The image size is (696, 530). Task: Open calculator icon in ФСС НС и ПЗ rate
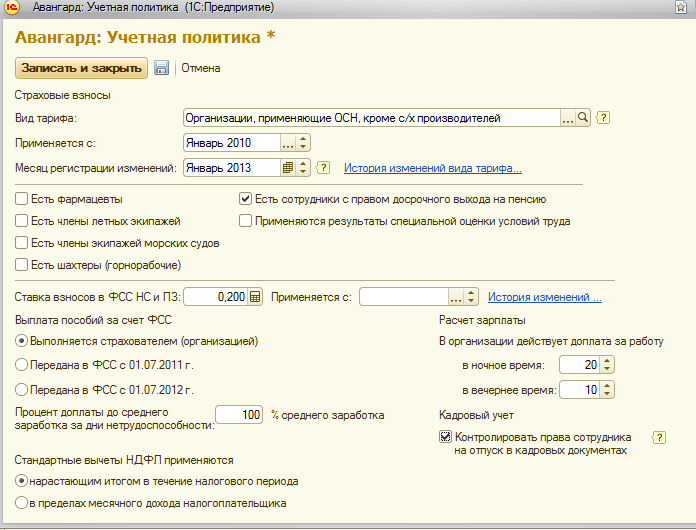coord(255,297)
